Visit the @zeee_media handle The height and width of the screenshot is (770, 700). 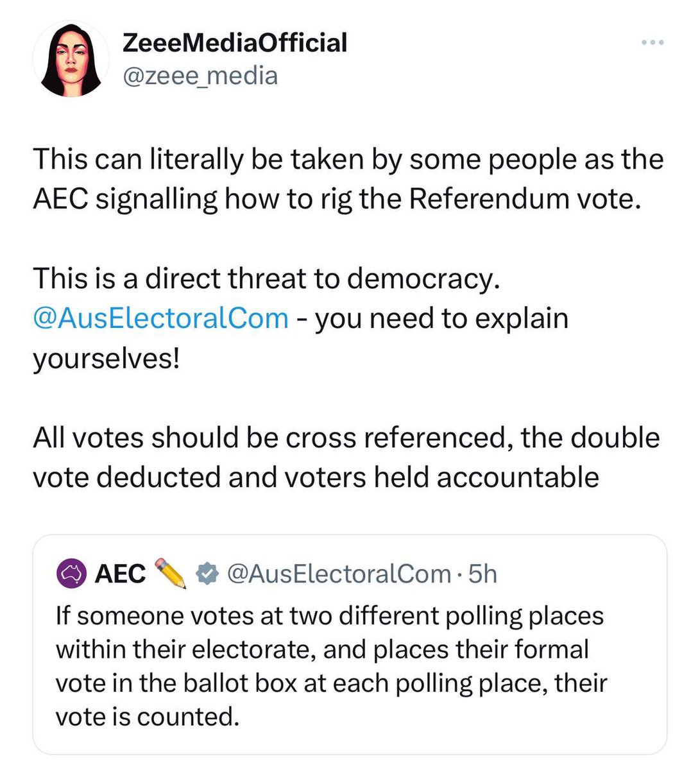pos(200,76)
